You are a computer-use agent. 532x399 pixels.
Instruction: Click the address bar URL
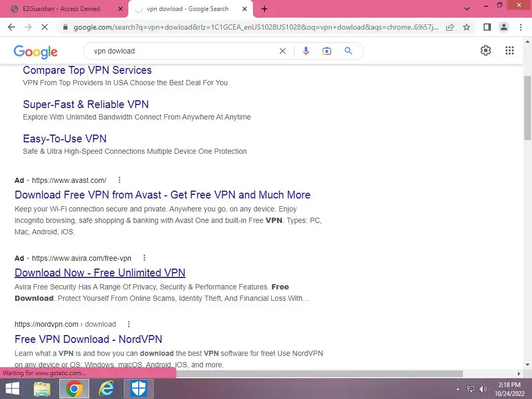pos(256,27)
